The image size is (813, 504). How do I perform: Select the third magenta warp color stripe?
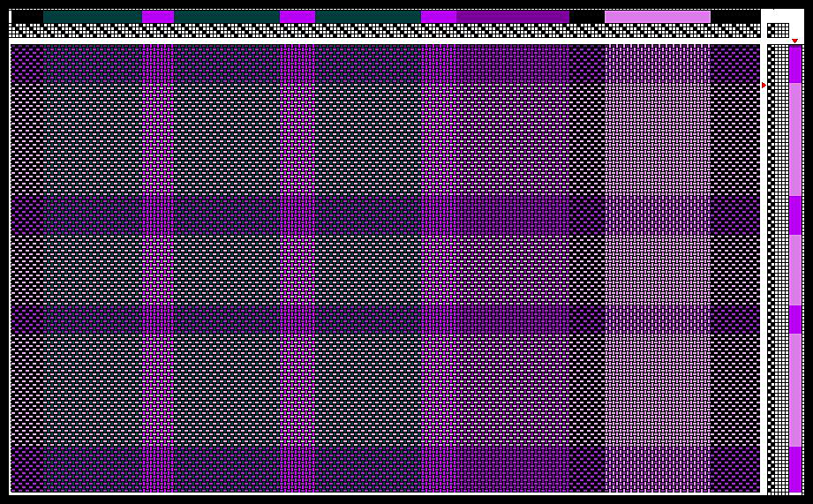439,17
